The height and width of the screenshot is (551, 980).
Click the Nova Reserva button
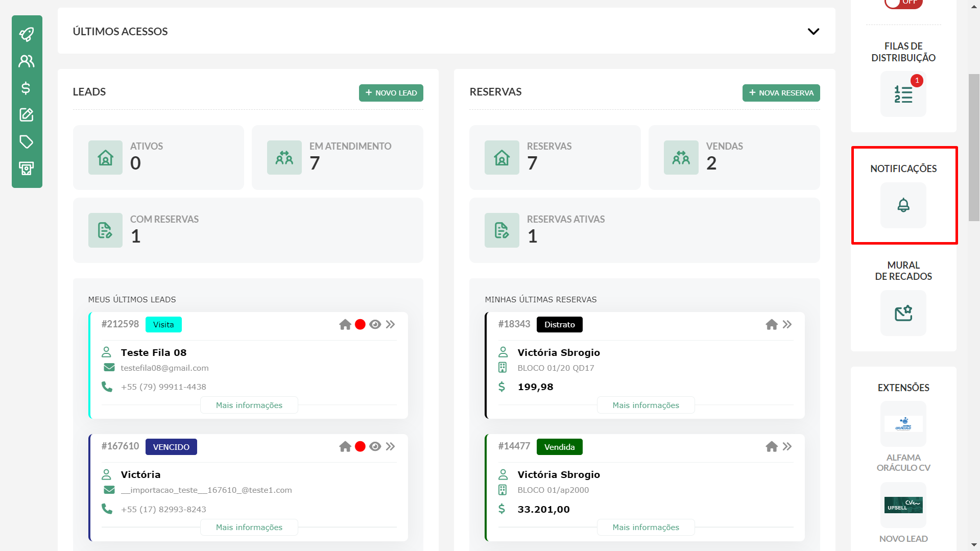point(781,93)
